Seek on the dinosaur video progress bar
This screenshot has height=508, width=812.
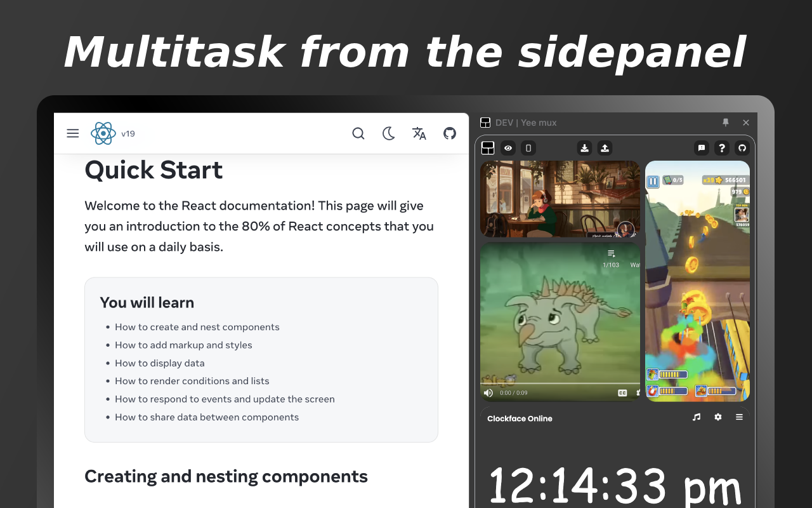[x=560, y=384]
